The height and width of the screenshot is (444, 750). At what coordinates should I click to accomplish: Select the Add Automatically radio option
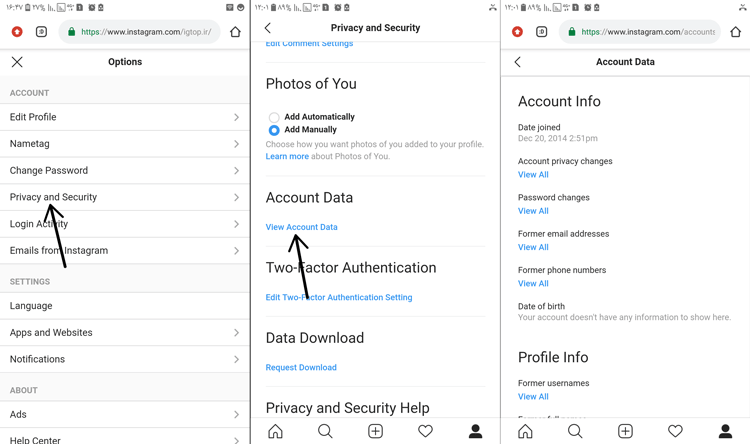(274, 117)
